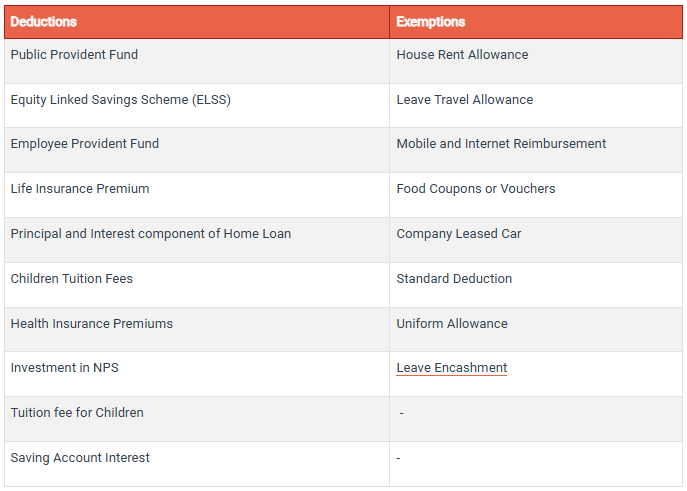Click the Investment in NPS entry
Screen dimensions: 687x491
(x=64, y=368)
